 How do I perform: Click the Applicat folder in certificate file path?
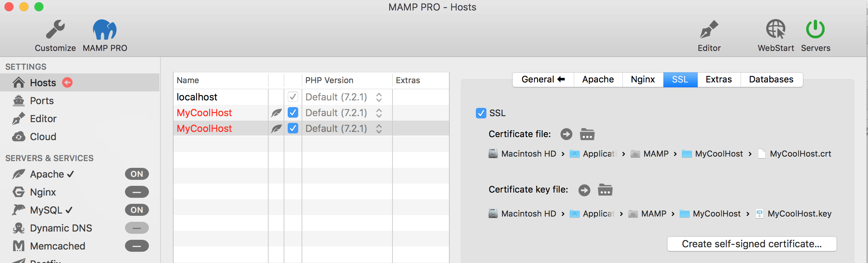pyautogui.click(x=593, y=154)
